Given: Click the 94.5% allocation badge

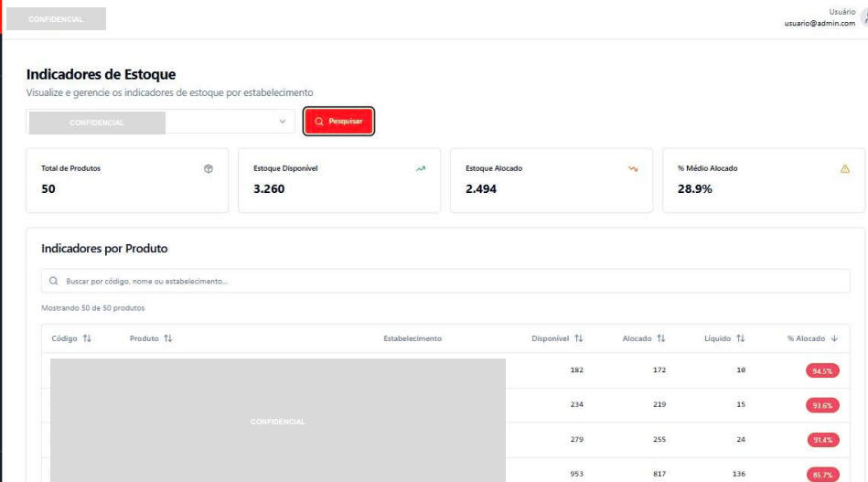Looking at the screenshot, I should tap(822, 370).
